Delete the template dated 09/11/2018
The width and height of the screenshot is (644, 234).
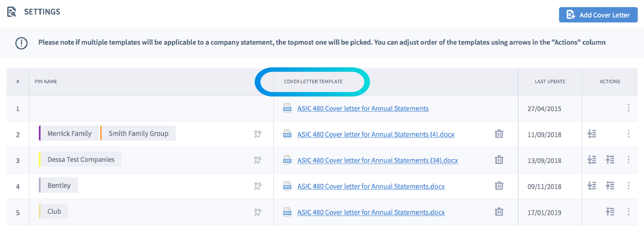point(499,186)
